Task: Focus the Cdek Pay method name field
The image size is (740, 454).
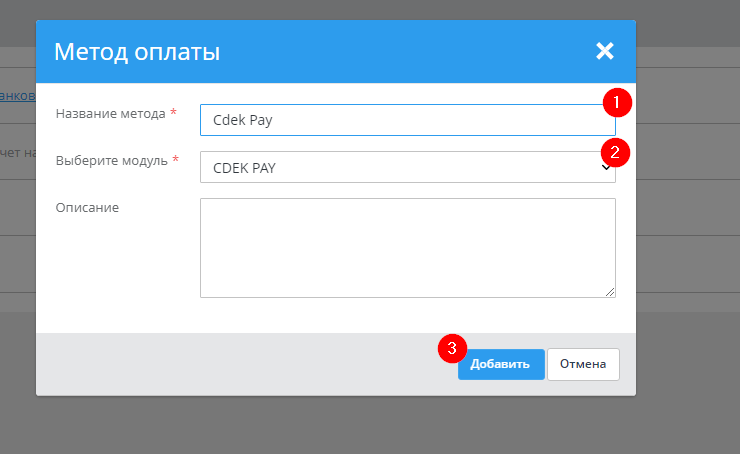Action: click(400, 120)
